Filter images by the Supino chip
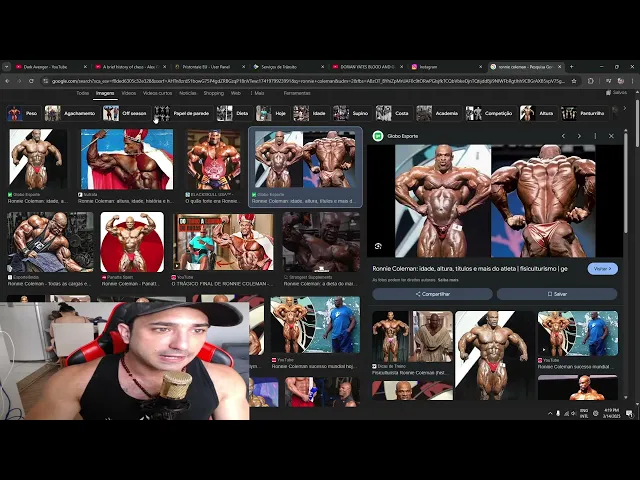 (x=351, y=113)
